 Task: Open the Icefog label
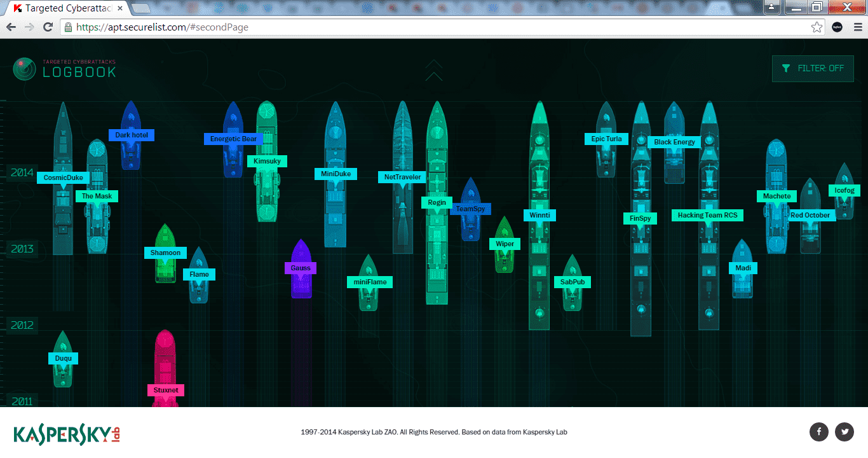click(844, 190)
